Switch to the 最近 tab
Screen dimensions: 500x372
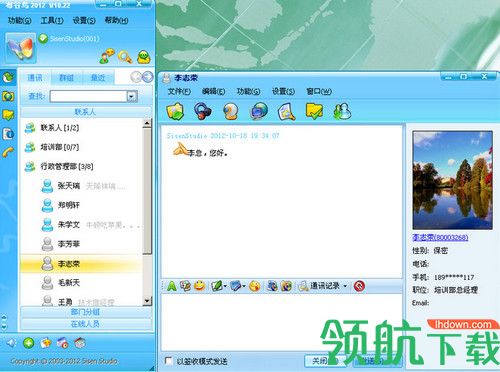[98, 78]
